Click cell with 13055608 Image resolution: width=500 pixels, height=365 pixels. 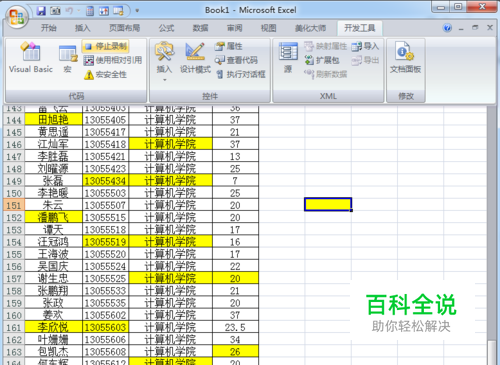click(105, 352)
